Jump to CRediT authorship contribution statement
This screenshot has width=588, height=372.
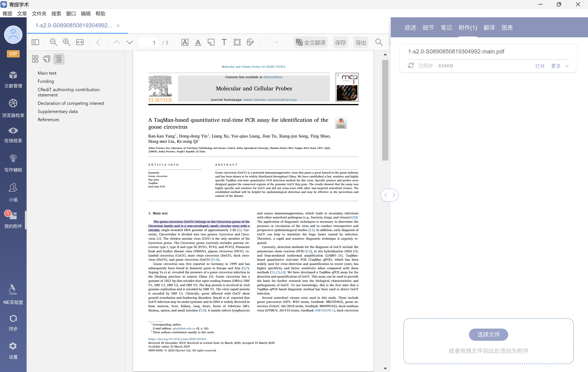tap(69, 92)
